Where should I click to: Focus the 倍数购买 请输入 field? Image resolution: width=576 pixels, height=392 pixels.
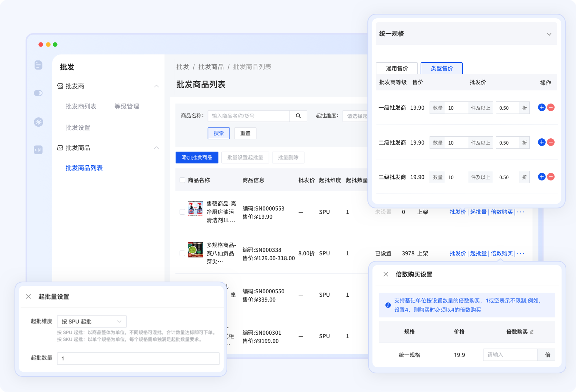[510, 355]
